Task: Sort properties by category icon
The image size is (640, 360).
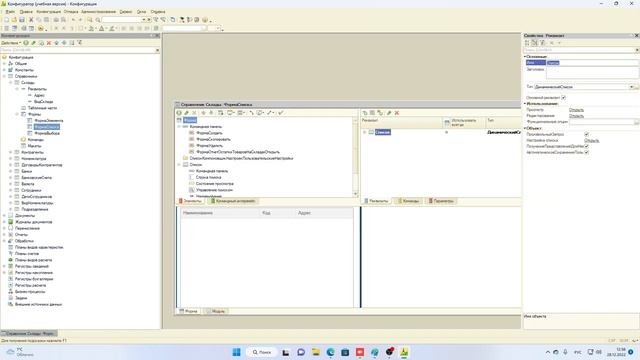Action: 534,43
